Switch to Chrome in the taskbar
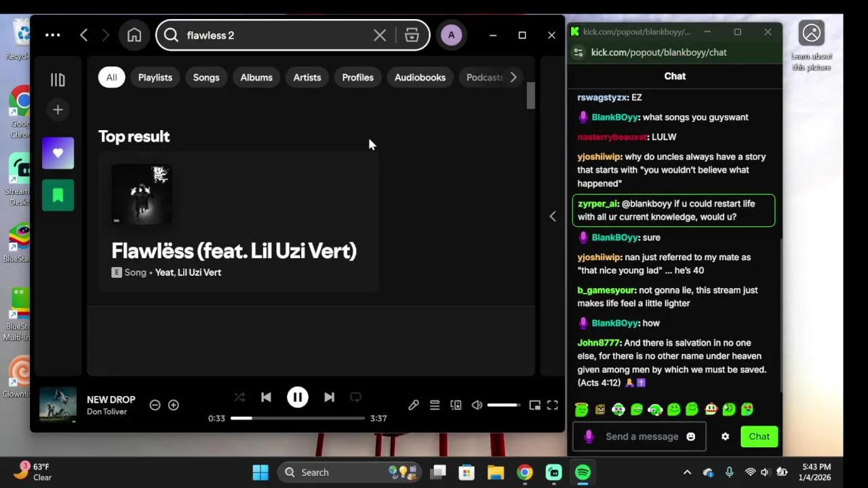The image size is (868, 488). pyautogui.click(x=525, y=472)
